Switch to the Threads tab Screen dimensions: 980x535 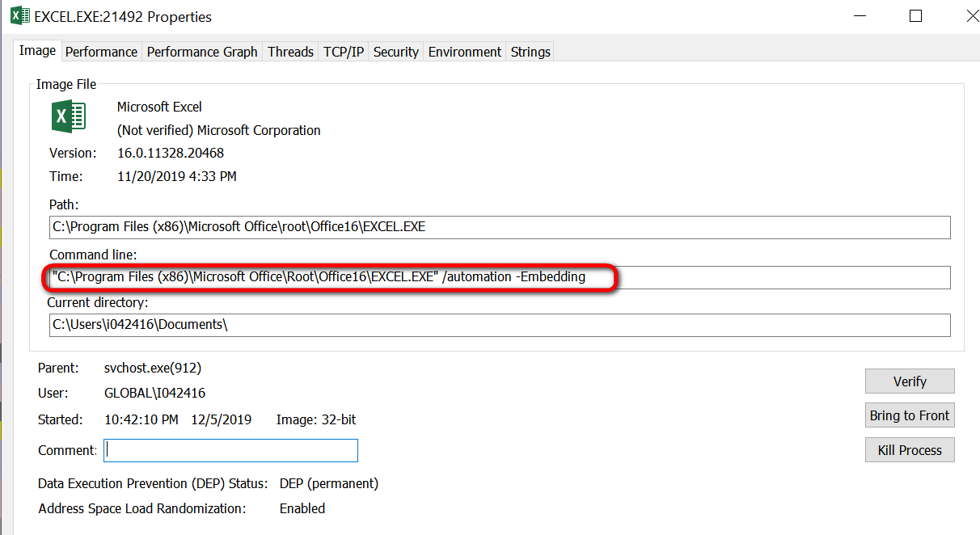pyautogui.click(x=290, y=52)
